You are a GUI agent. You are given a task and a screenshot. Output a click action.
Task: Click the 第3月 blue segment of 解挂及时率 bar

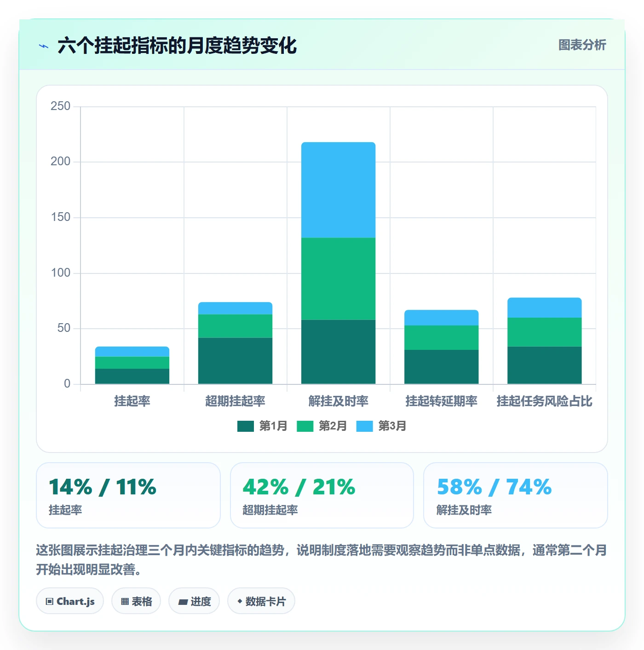(339, 190)
